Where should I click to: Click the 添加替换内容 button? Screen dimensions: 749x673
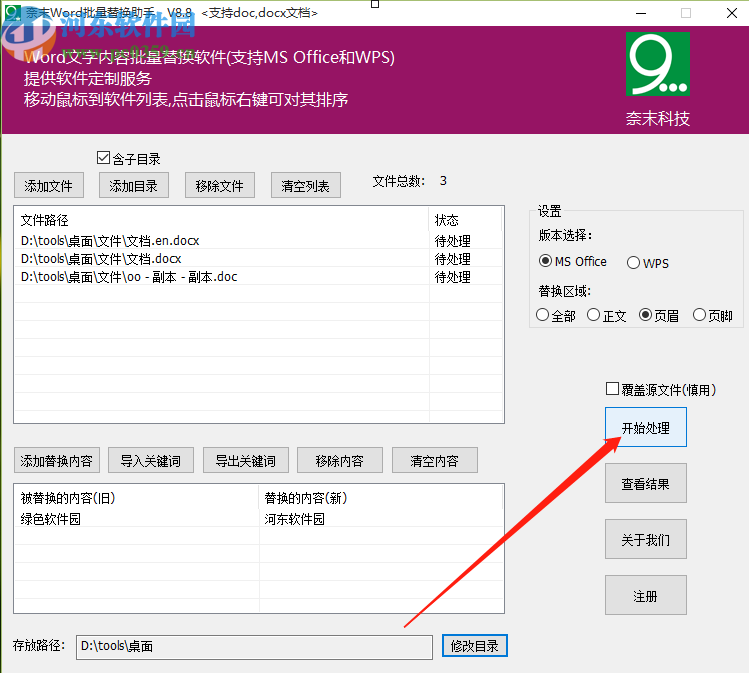coord(57,460)
